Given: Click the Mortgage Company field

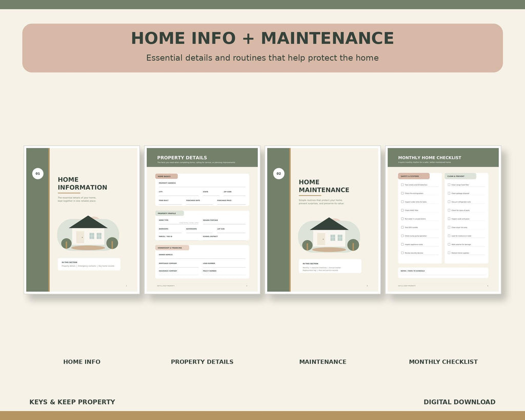Looking at the screenshot, I should point(178,265).
